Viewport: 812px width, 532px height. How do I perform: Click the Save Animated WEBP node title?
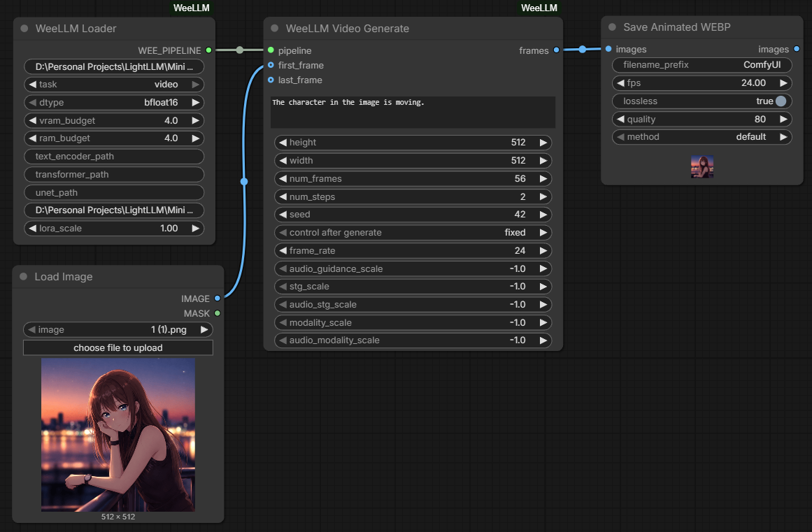[x=677, y=27]
